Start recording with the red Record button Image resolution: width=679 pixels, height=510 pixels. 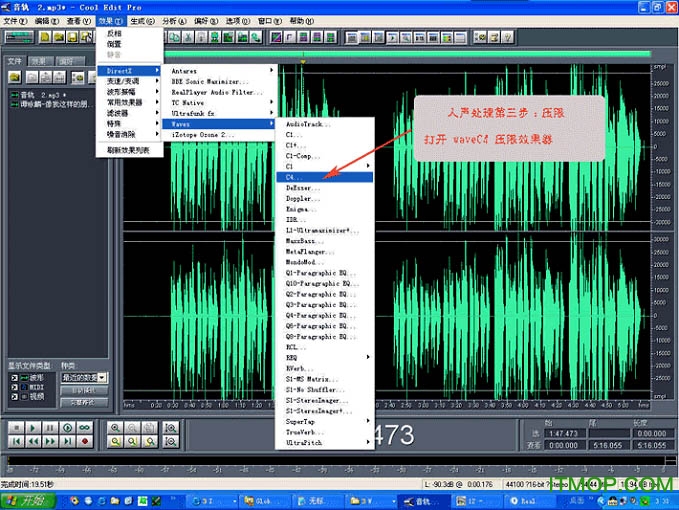coord(85,441)
